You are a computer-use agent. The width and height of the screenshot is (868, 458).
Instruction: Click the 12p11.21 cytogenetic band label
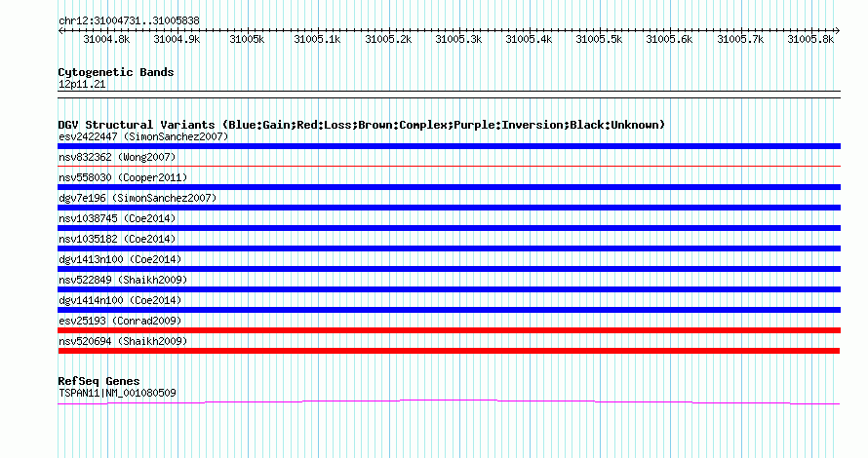point(82,84)
